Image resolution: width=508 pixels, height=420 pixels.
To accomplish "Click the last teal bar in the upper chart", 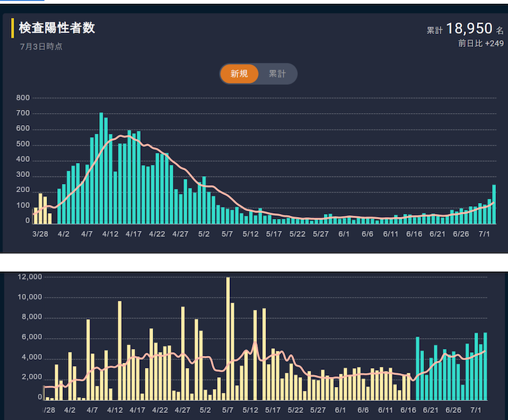I will point(494,204).
